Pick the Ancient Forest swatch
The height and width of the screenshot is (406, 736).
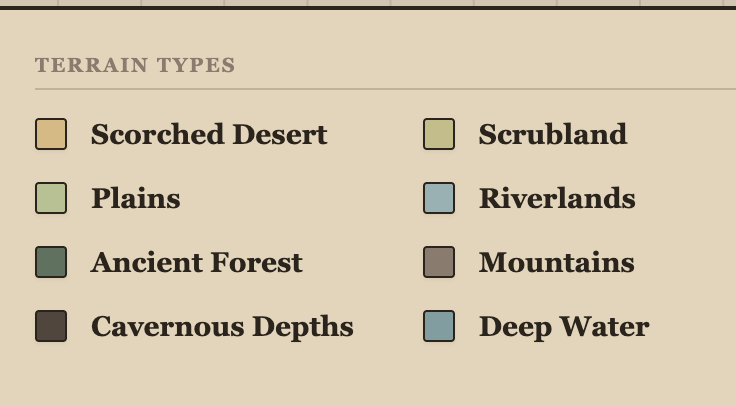[x=51, y=262]
